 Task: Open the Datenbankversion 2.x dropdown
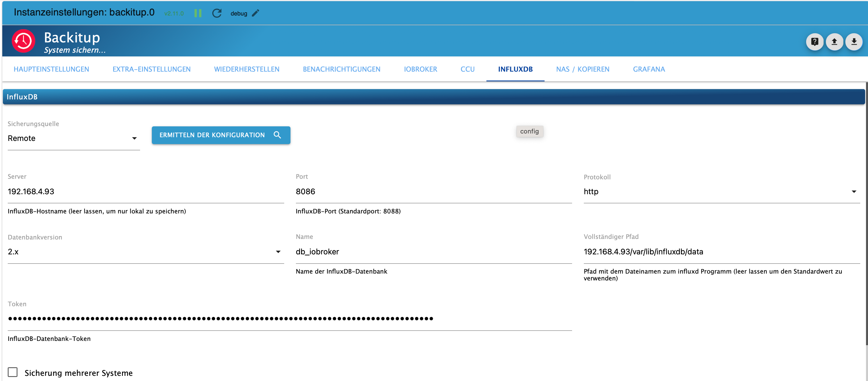tap(145, 252)
